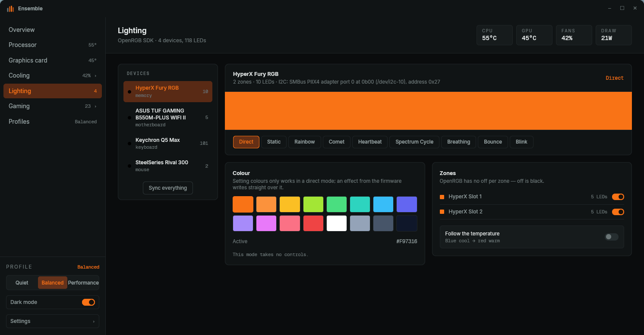Pick the orange F97316 colour swatch

click(243, 204)
